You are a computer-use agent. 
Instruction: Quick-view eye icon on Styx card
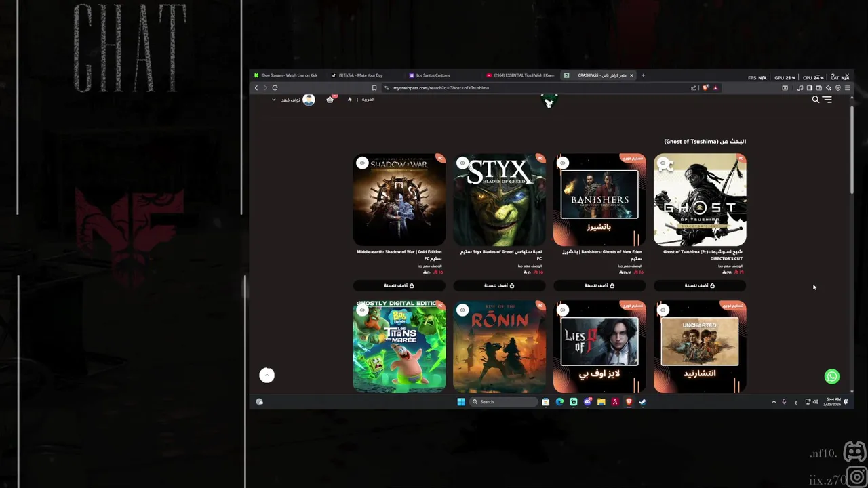point(462,163)
